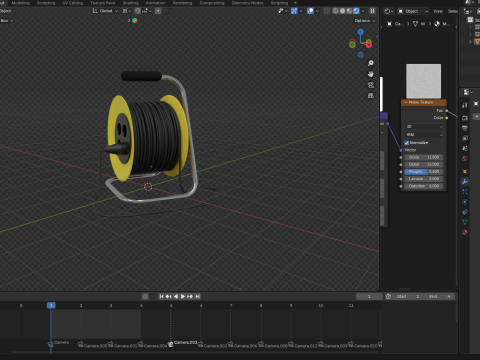Open Physics properties tab
Viewport: 480px width, 360px height.
[465, 202]
